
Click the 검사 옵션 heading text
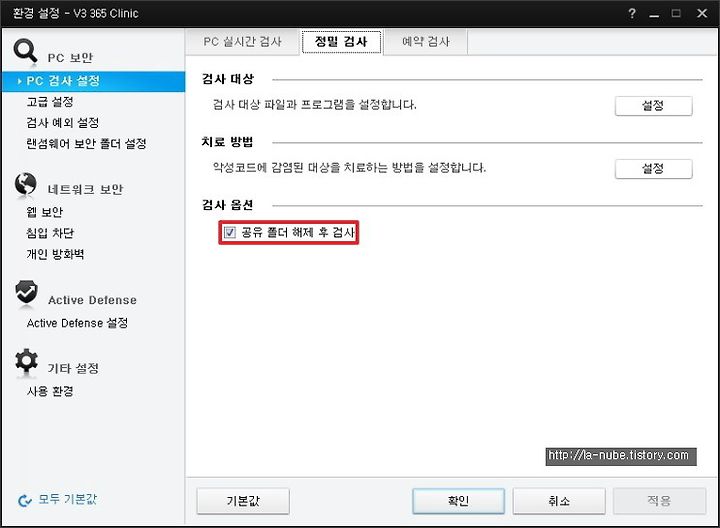228,205
